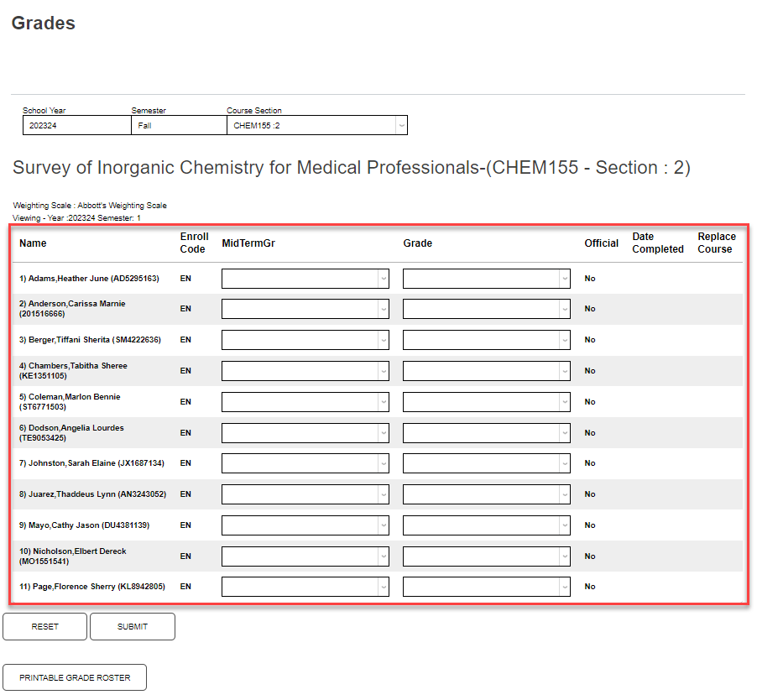Click the Name column header
This screenshot has width=757, height=700.
34,243
